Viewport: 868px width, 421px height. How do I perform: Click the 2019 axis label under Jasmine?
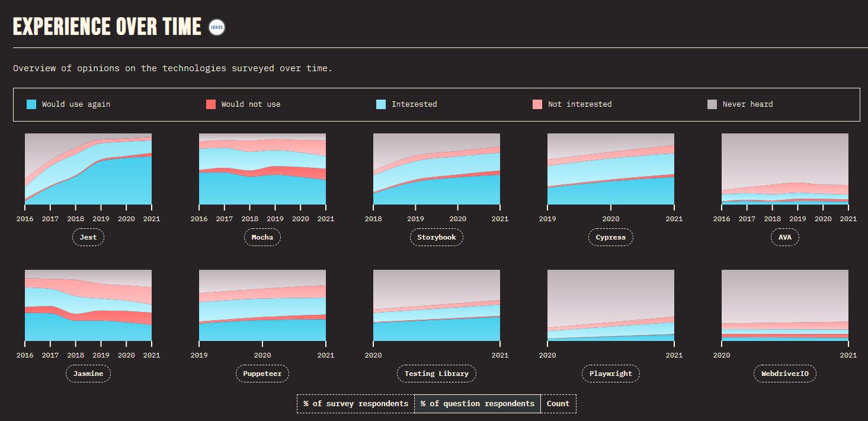click(x=101, y=355)
